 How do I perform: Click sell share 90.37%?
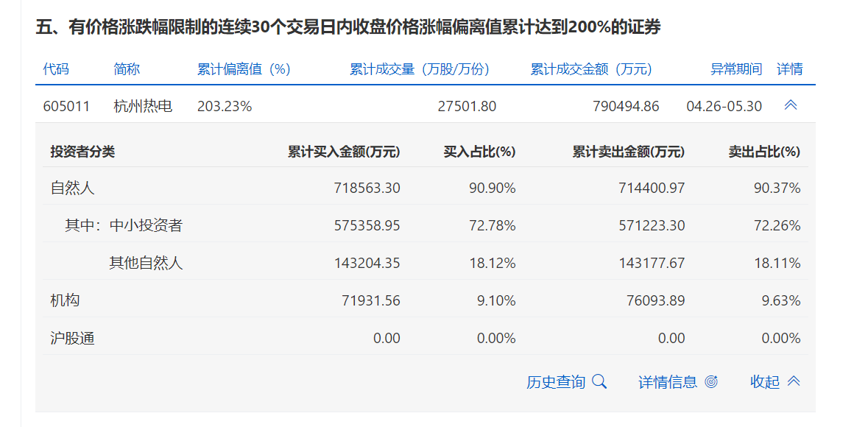pyautogui.click(x=777, y=188)
